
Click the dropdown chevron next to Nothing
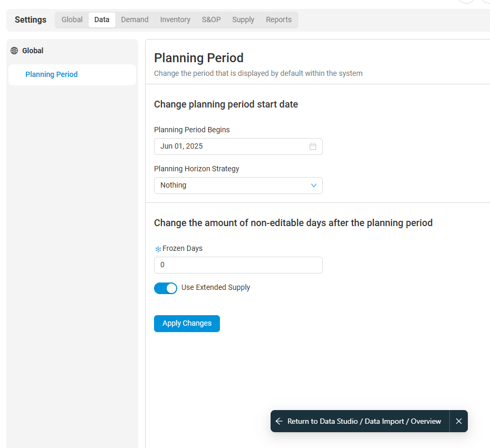click(x=314, y=186)
